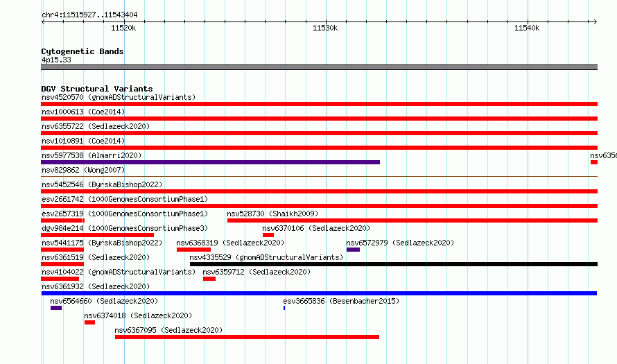Select the nsv6572979 (Sedlazeck2020) label
617x364 pixels.
[x=400, y=243]
